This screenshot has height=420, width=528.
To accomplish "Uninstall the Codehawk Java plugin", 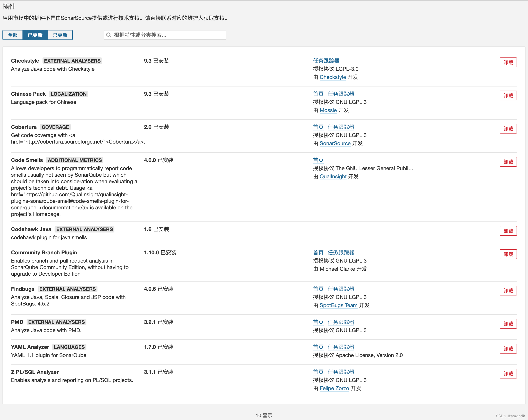I will (x=508, y=231).
